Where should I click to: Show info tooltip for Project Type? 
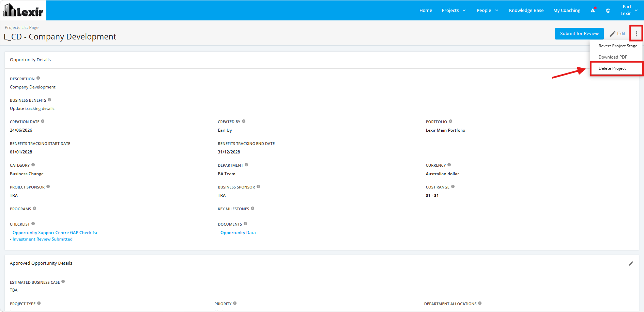pos(39,303)
